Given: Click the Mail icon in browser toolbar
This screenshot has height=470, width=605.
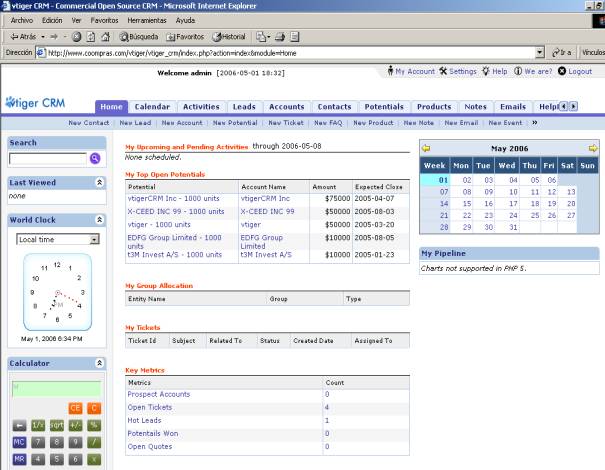Looking at the screenshot, I should pos(262,37).
